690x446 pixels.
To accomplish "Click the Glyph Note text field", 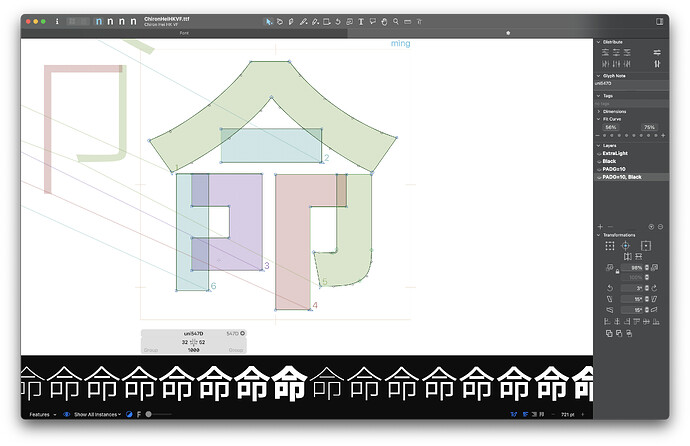I will coord(630,83).
